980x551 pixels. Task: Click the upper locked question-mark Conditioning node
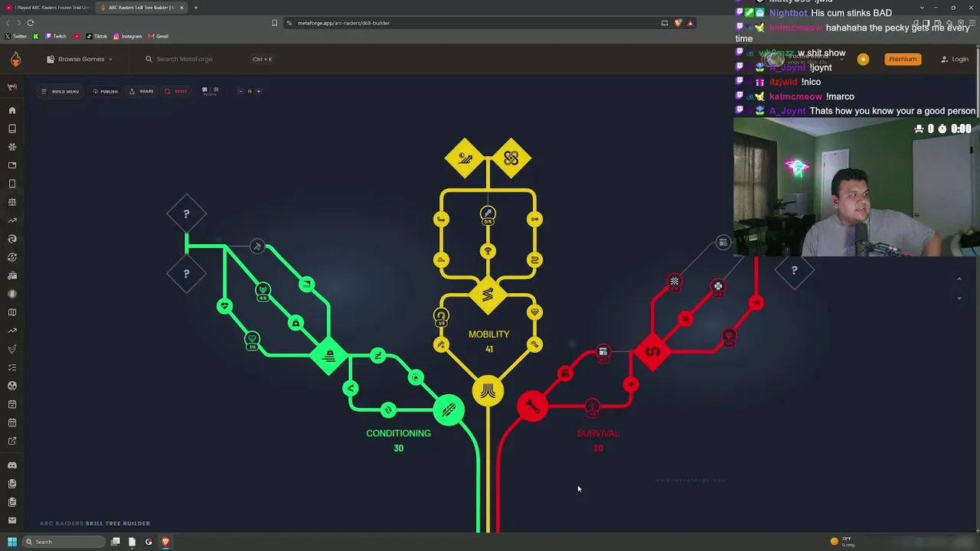pos(186,214)
